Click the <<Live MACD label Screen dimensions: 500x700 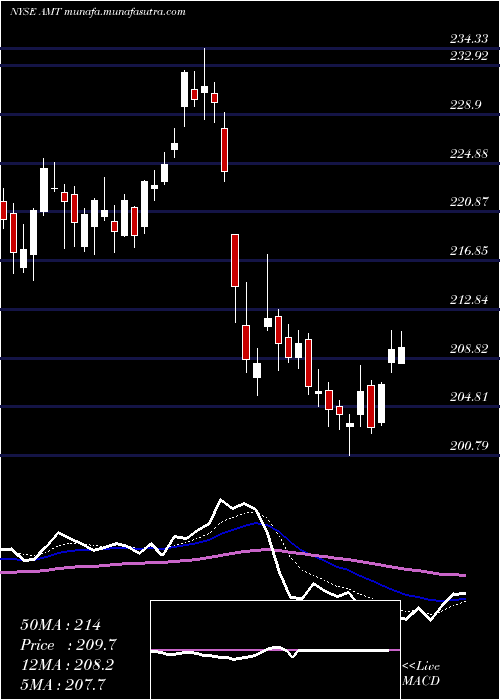point(421,674)
